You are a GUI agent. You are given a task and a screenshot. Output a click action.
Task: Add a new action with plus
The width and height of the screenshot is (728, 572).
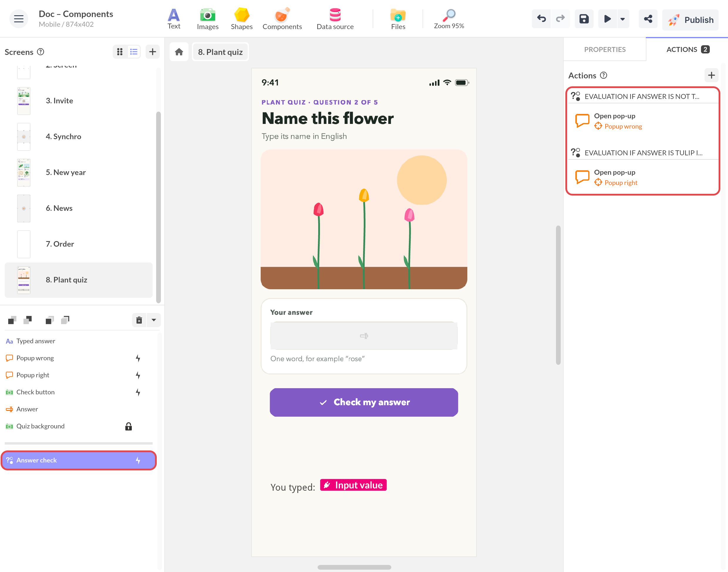click(x=711, y=75)
